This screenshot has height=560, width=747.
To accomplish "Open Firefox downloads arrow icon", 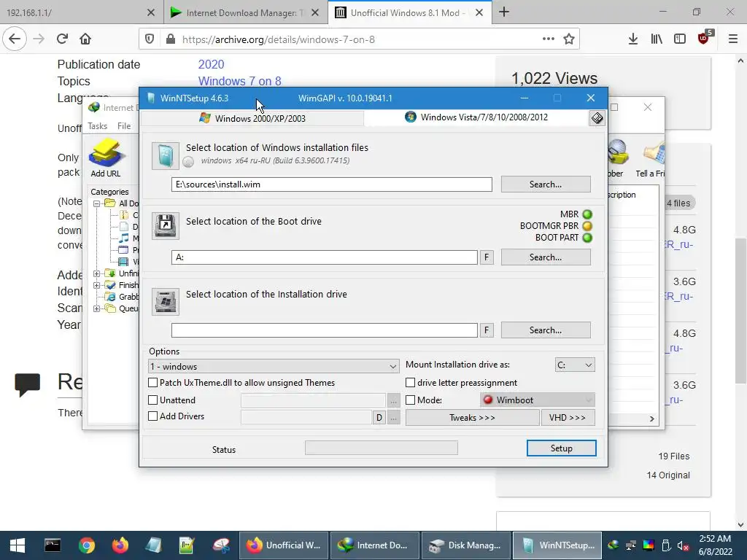I will 633,39.
